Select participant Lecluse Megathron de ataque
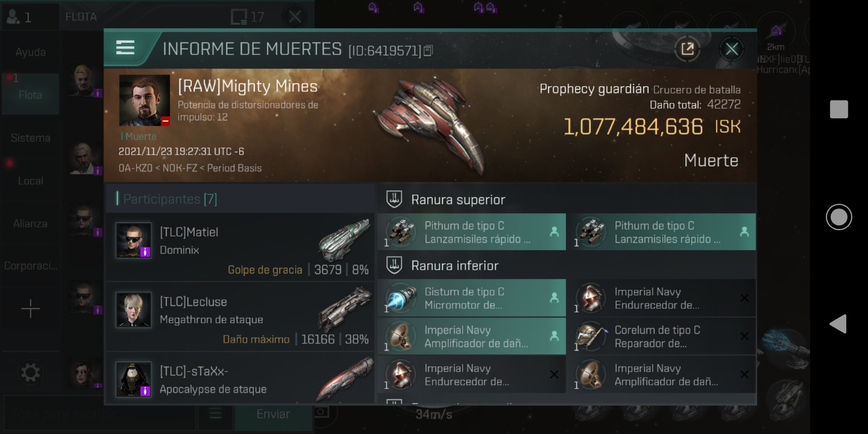868x434 pixels. tap(240, 317)
